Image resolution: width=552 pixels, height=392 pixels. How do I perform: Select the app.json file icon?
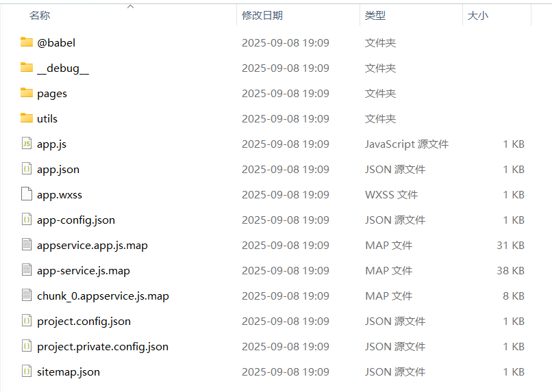coord(27,169)
